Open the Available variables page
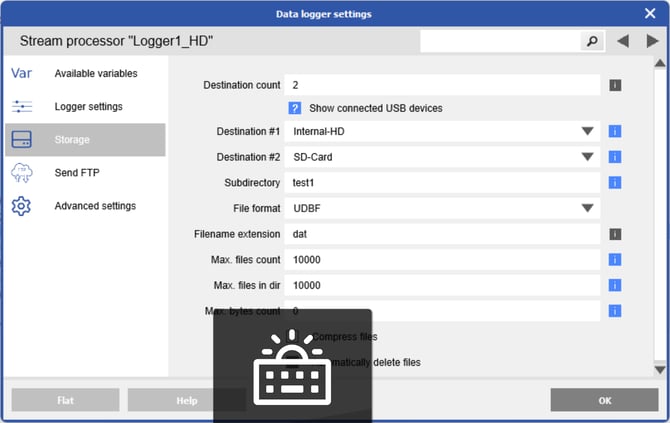Screen dimensions: 670x423 coord(85,73)
